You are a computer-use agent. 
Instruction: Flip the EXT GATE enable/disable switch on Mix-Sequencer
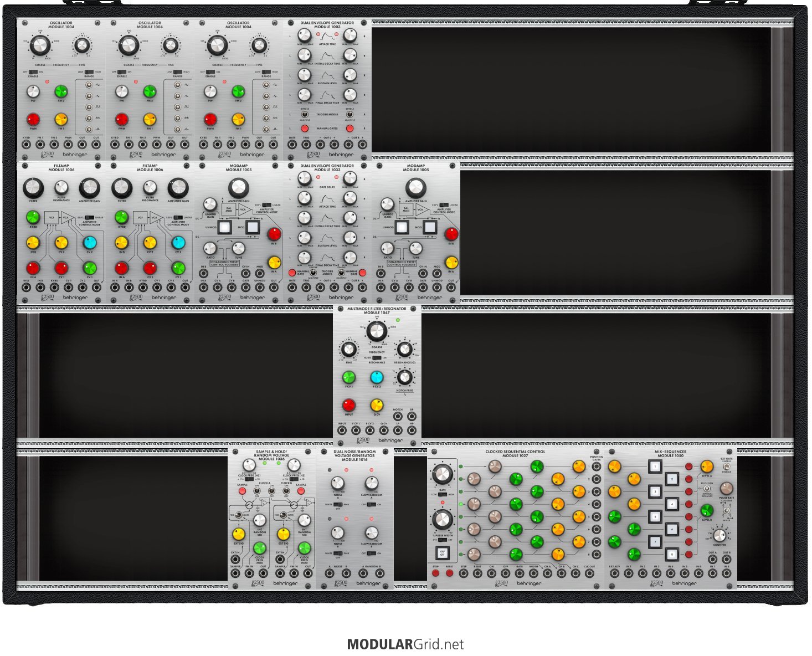pyautogui.click(x=726, y=467)
